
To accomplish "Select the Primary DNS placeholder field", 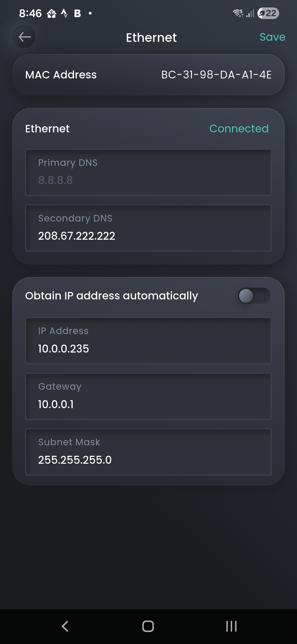I will [148, 172].
